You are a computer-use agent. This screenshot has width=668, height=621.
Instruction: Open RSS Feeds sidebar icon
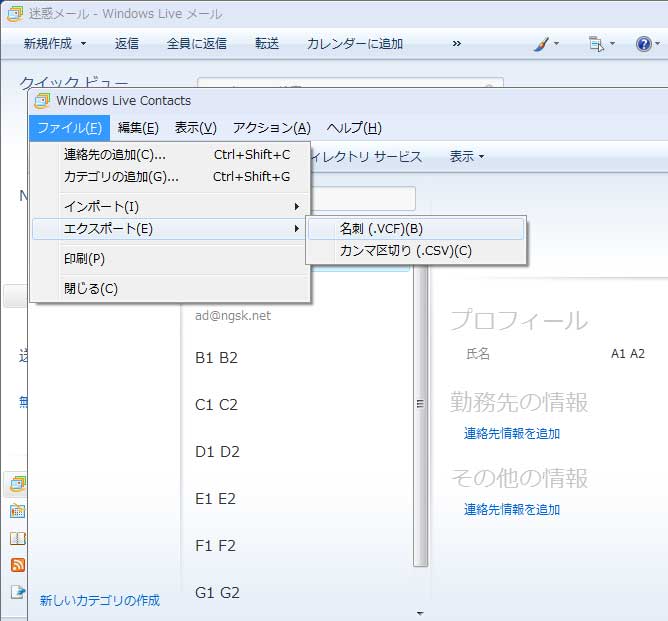17,565
